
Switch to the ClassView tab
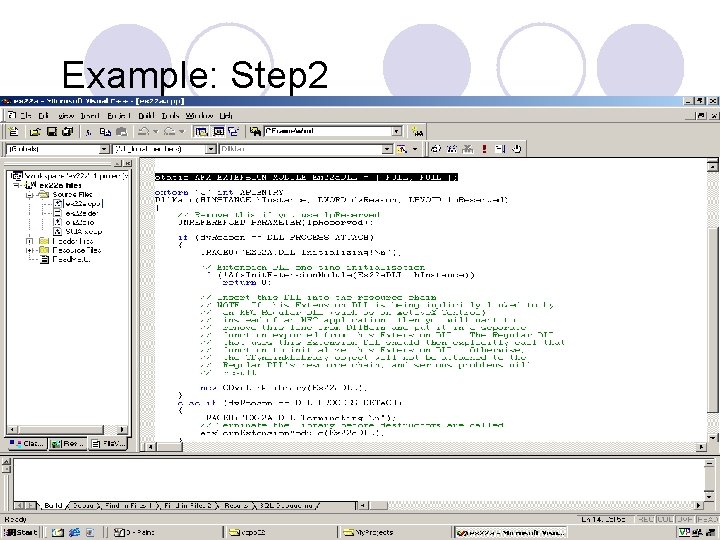27,444
